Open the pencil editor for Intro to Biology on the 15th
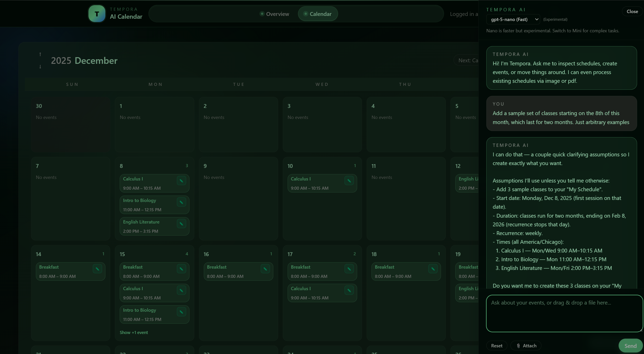 pyautogui.click(x=181, y=312)
